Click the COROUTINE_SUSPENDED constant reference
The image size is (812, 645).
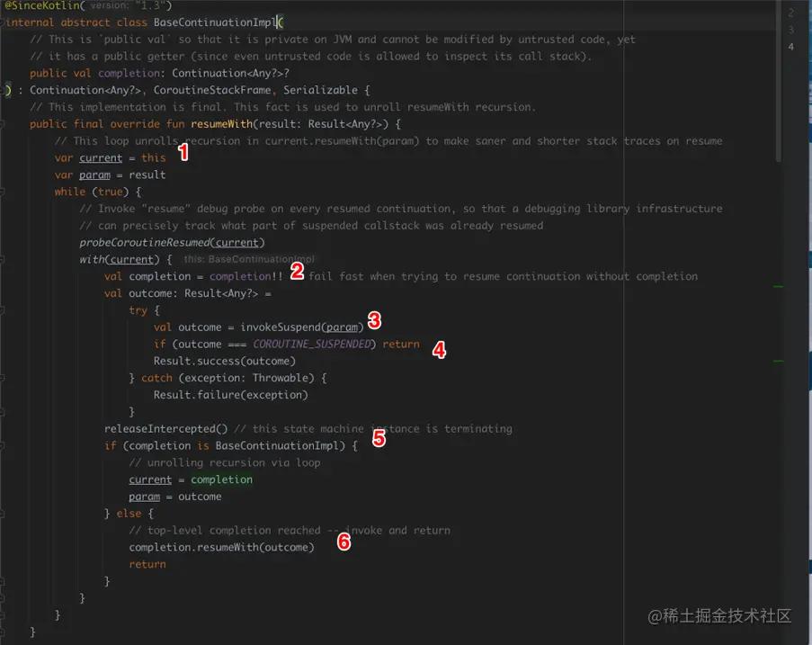click(310, 343)
